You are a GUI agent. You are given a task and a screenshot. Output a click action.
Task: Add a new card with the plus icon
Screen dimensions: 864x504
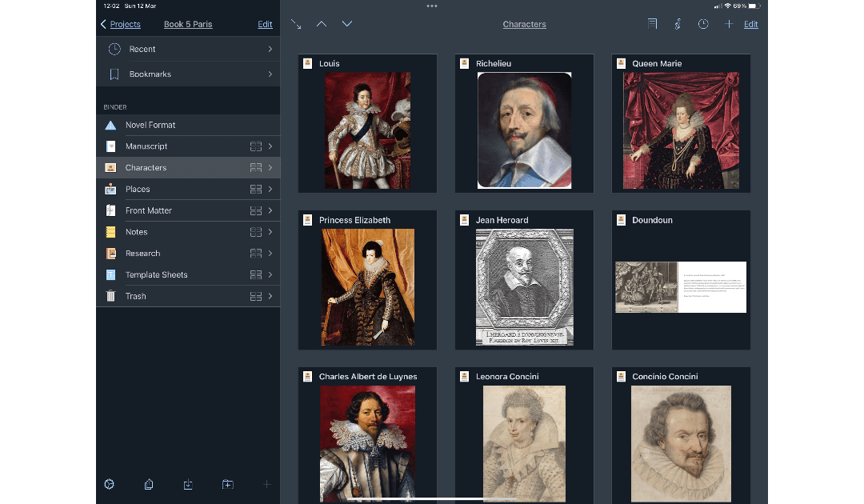pos(729,24)
